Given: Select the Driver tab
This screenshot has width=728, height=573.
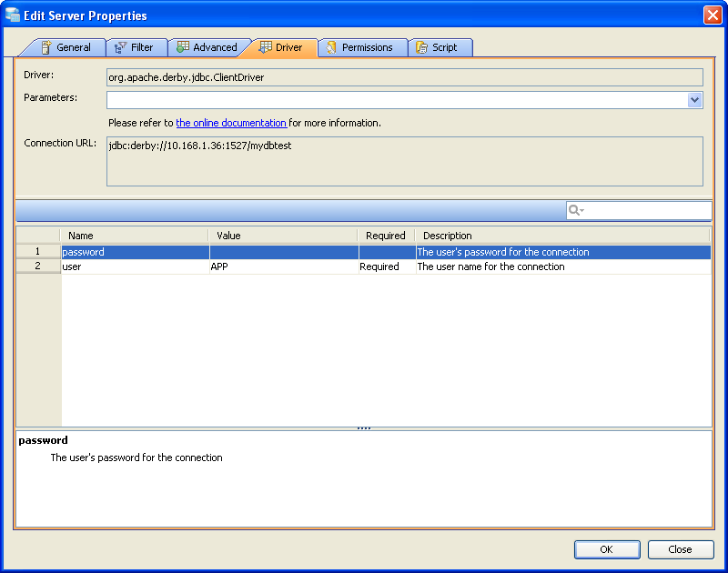Looking at the screenshot, I should (281, 47).
